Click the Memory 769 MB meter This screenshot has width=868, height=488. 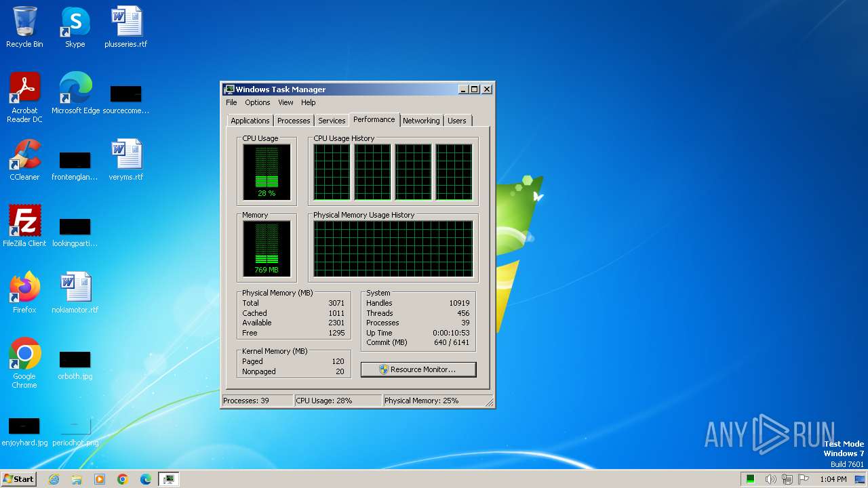click(267, 249)
